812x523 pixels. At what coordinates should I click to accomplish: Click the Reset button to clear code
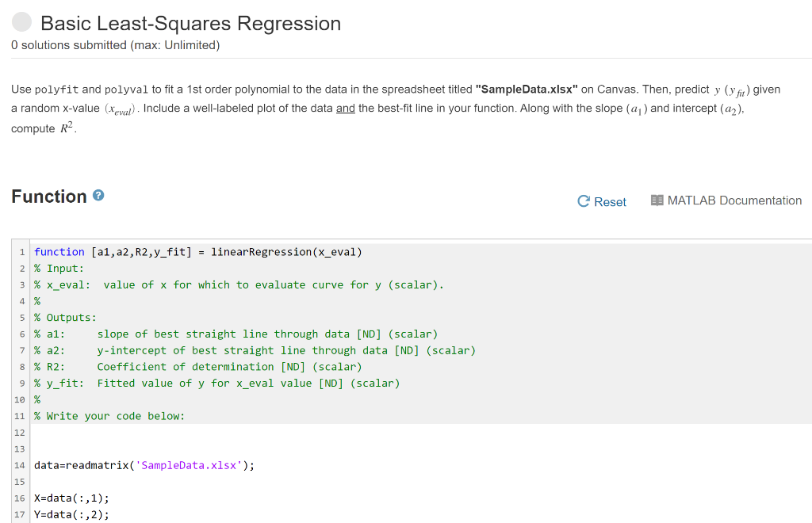point(609,201)
